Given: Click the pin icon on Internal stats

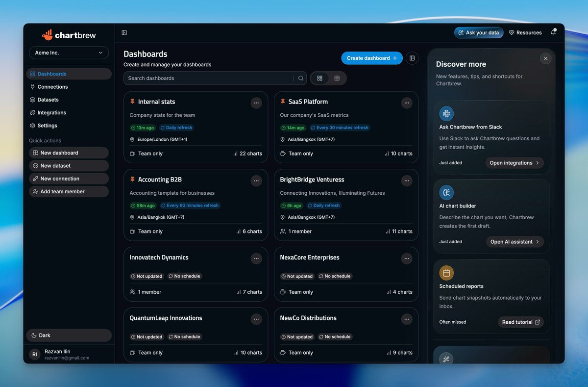Looking at the screenshot, I should [x=132, y=102].
